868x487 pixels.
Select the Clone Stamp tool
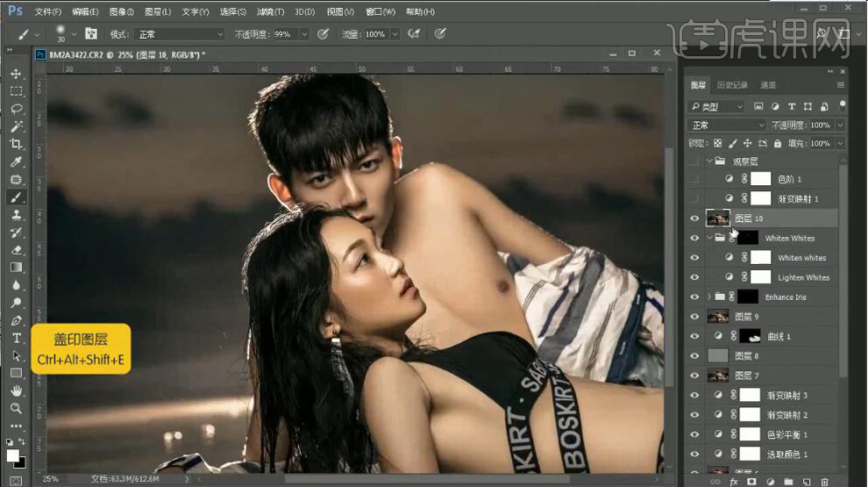click(x=16, y=215)
